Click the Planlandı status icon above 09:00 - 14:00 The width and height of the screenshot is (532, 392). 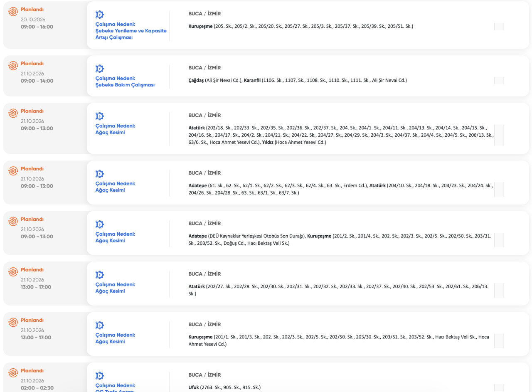click(x=13, y=66)
